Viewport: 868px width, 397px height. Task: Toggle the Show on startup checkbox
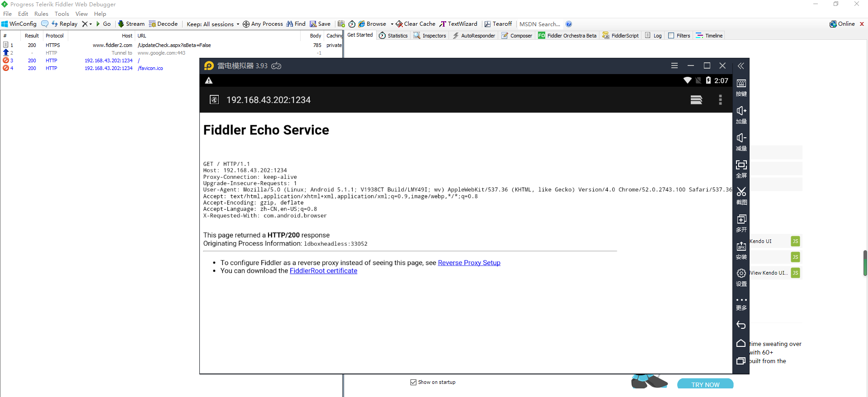click(413, 383)
